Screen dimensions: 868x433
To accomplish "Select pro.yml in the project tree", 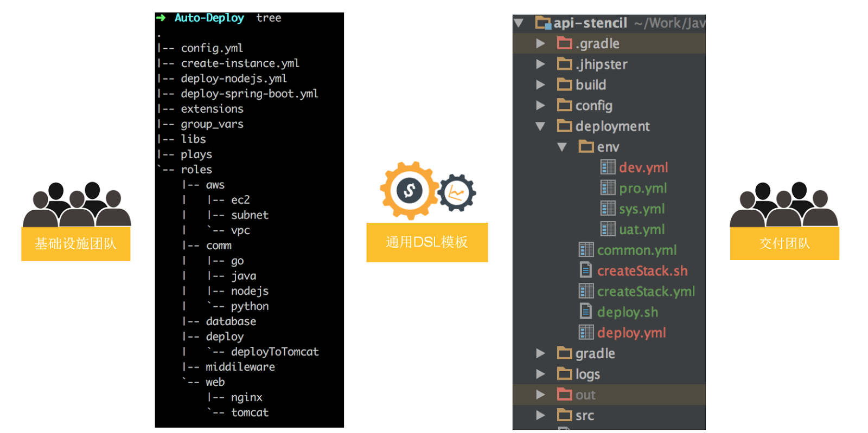I will [643, 188].
